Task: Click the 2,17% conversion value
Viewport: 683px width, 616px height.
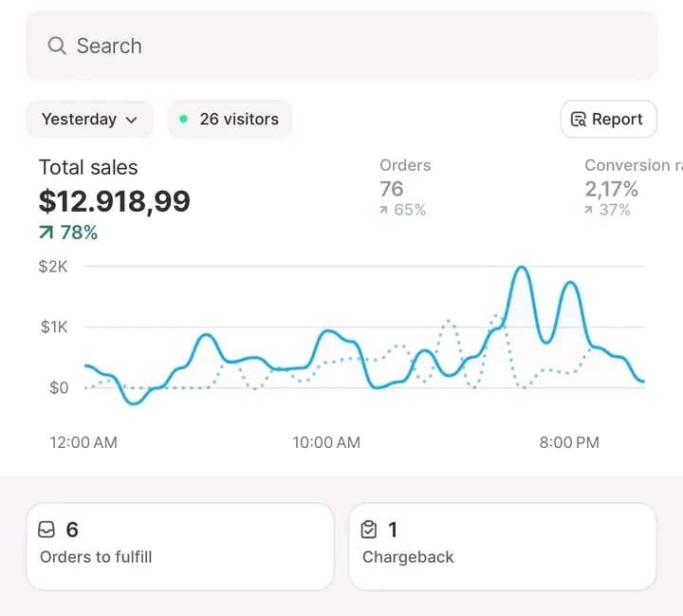Action: (612, 189)
